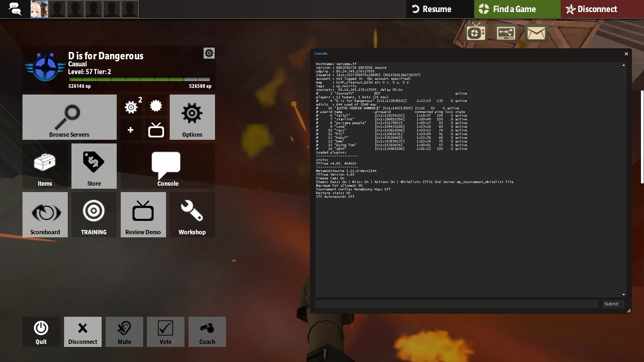Image resolution: width=644 pixels, height=362 pixels.
Task: Click console scrollbar down arrow
Action: [624, 295]
